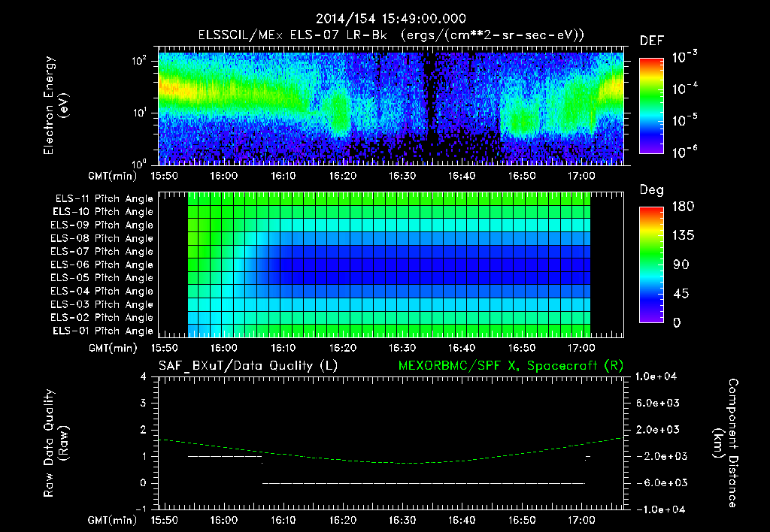The image size is (770, 532).
Task: Select the timestamp title 2014/154 15:49:00.000
Action: 391,19
